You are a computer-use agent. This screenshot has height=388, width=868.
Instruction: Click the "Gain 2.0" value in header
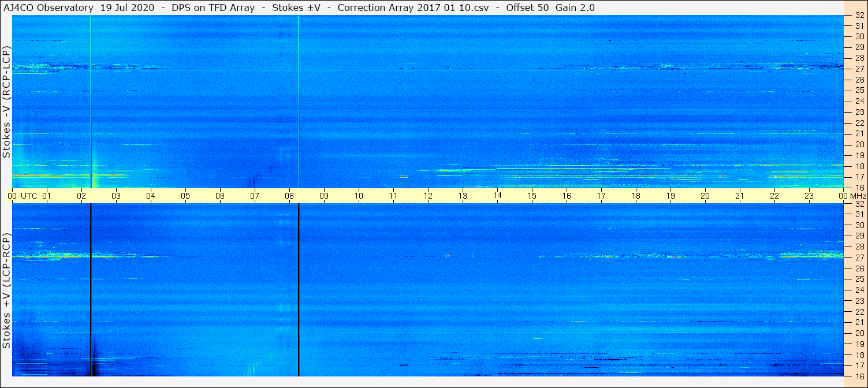pyautogui.click(x=575, y=8)
